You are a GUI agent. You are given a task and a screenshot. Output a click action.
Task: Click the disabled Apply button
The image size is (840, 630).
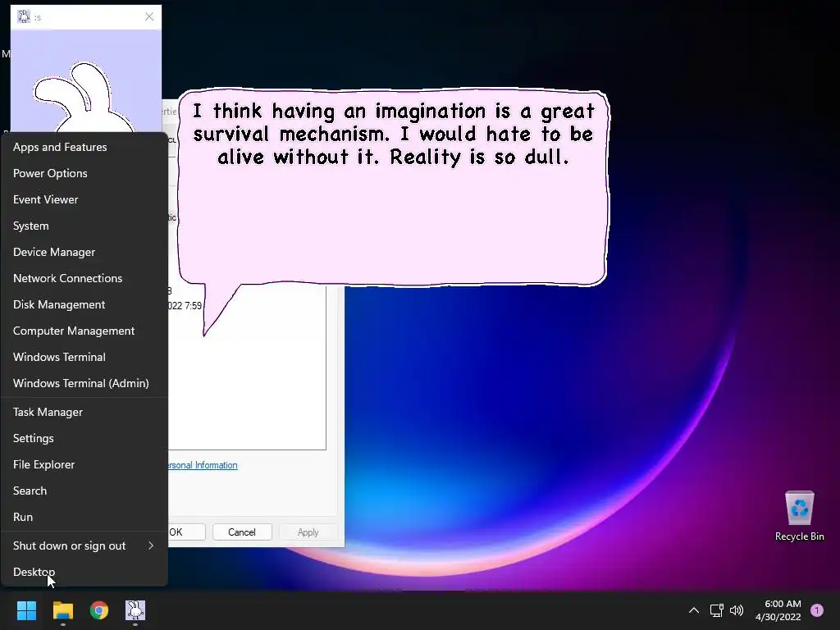308,532
